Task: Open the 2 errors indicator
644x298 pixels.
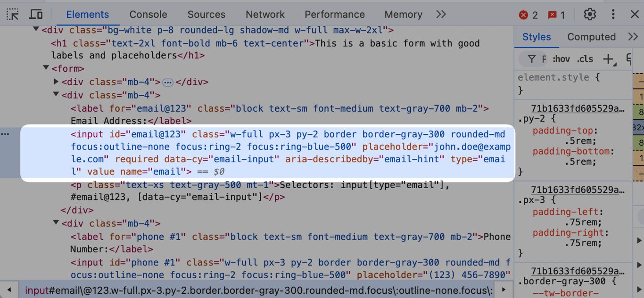Action: 528,15
